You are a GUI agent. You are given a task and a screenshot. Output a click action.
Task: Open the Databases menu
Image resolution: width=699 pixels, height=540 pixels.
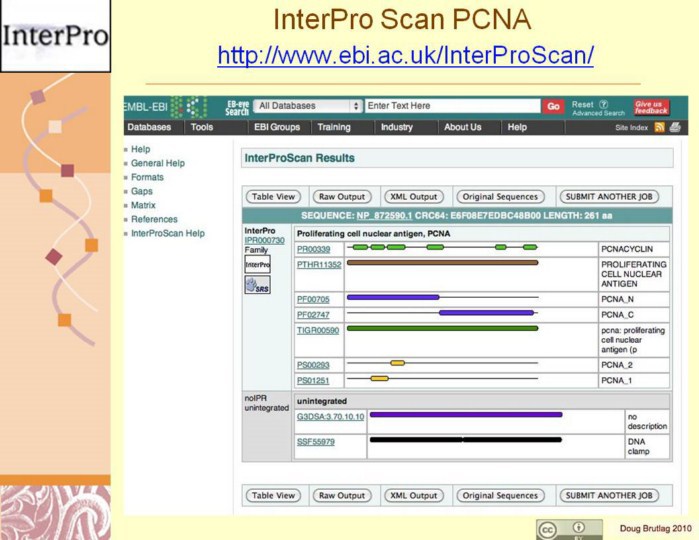(149, 128)
